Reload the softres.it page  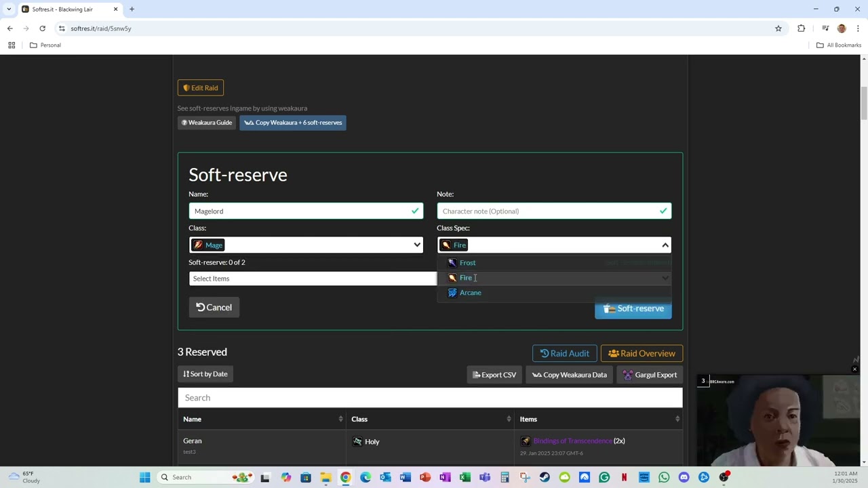point(42,28)
